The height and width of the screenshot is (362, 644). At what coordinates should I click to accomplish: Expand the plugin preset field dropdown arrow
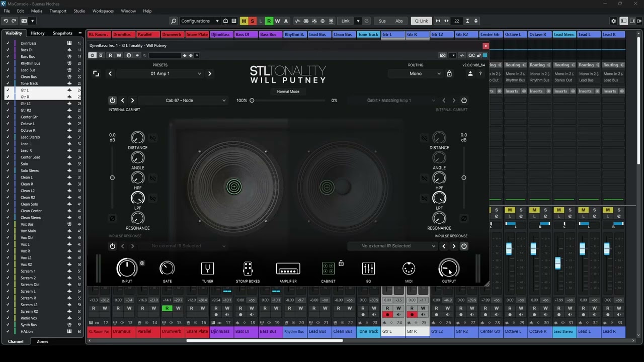pos(197,55)
